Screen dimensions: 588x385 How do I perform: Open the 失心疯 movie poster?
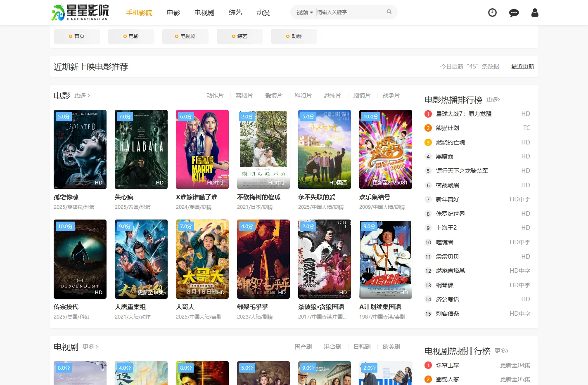click(141, 149)
